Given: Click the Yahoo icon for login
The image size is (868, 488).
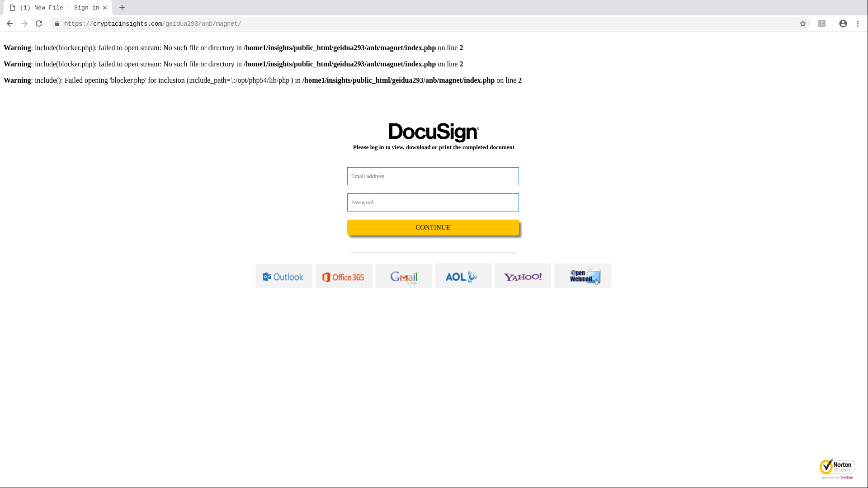Looking at the screenshot, I should pyautogui.click(x=523, y=275).
